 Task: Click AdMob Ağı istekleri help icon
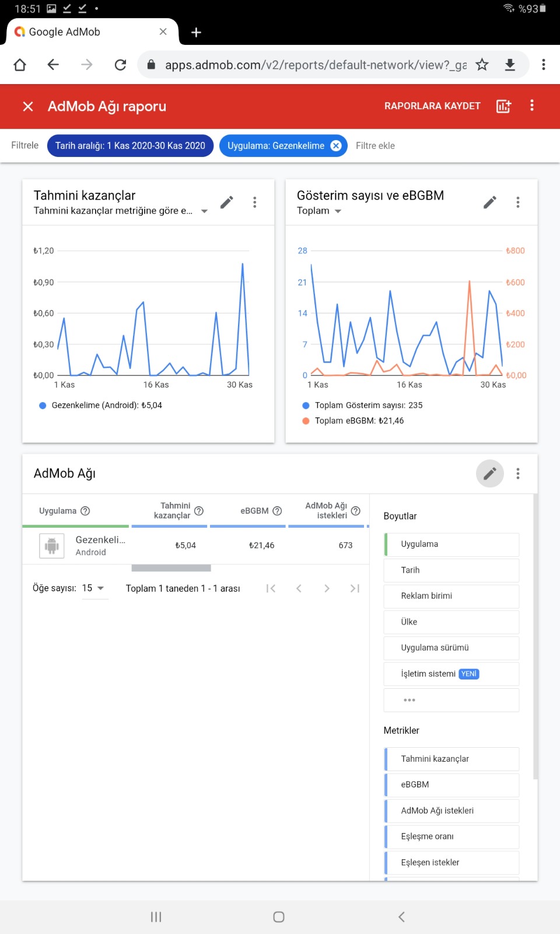356,511
